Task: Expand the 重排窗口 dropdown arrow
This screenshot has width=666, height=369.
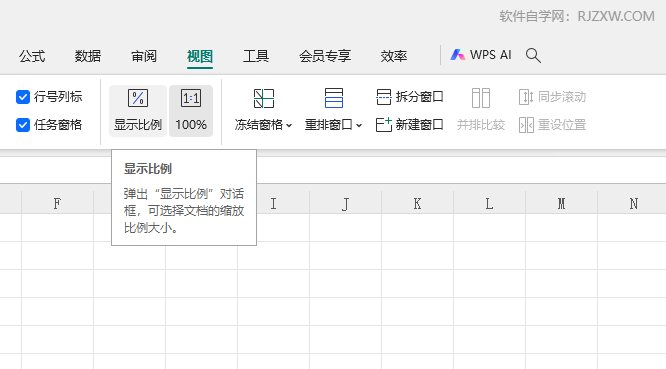Action: click(x=359, y=125)
